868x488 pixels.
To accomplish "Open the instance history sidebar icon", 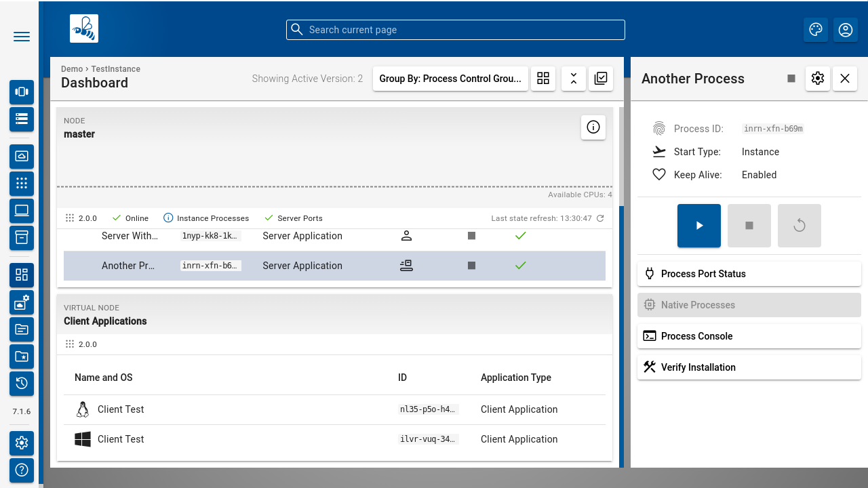I will pyautogui.click(x=22, y=384).
